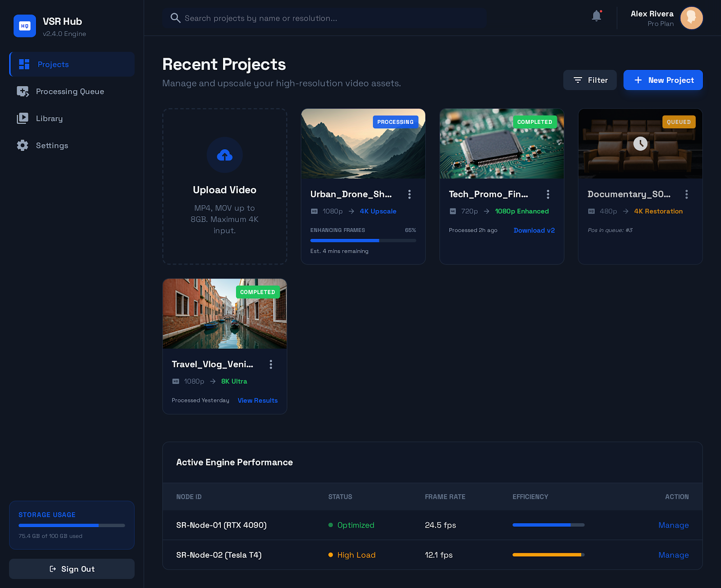
Task: Click the Enhancing Frames progress bar
Action: tap(363, 240)
